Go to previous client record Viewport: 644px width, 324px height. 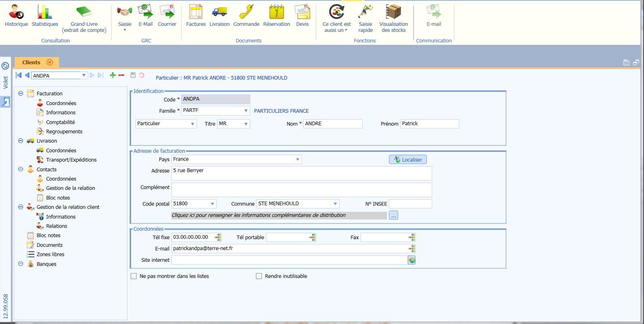pos(27,75)
